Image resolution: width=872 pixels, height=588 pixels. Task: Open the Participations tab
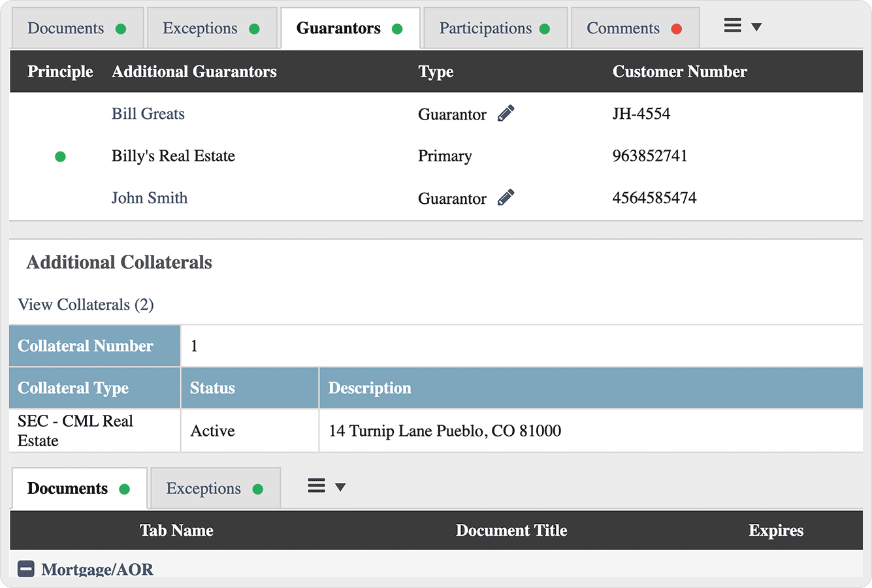pyautogui.click(x=485, y=29)
